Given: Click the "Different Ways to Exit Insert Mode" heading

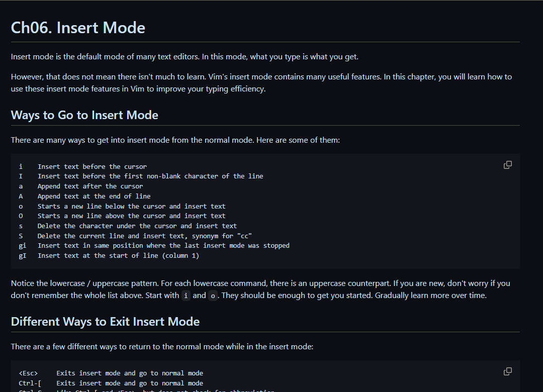Looking at the screenshot, I should pos(105,322).
